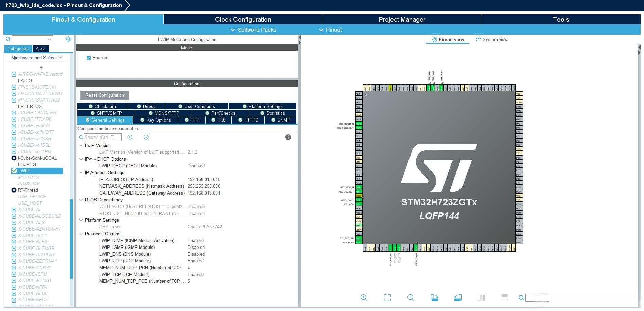The width and height of the screenshot is (644, 311).
Task: Select FREERTOS in the middleware list
Action: (x=30, y=106)
